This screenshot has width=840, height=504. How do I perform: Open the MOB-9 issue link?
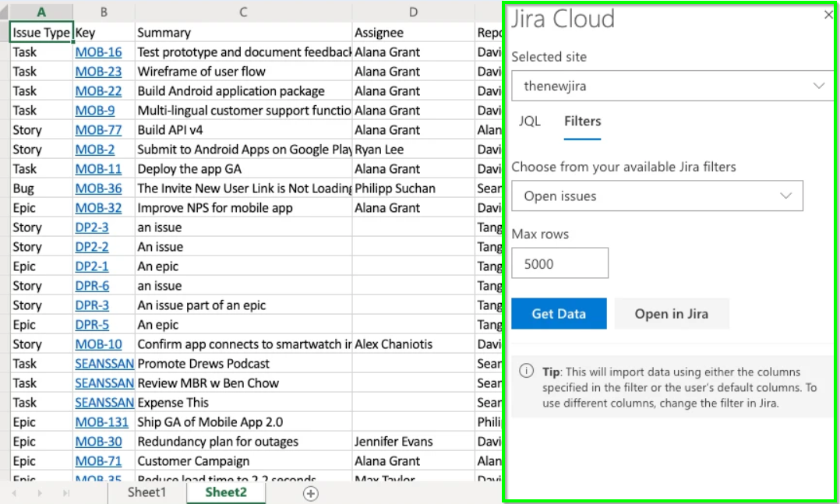pos(95,111)
